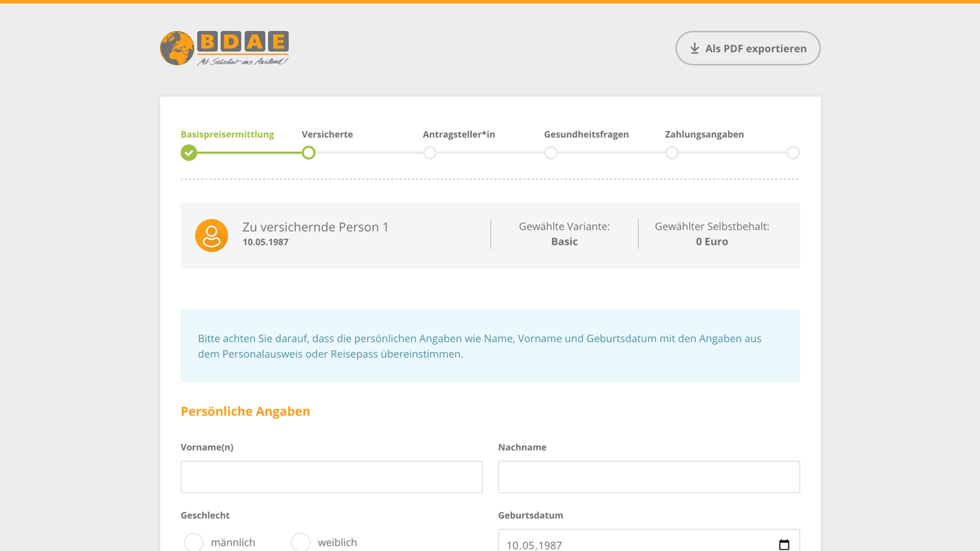This screenshot has height=551, width=980.
Task: Open the calendar picker icon in Geburtsdatum field
Action: click(784, 544)
